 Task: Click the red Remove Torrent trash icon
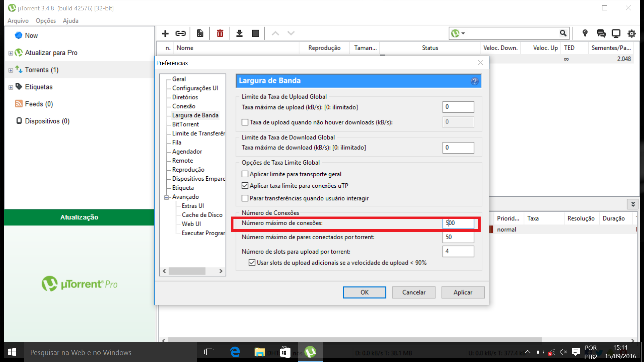coord(220,33)
